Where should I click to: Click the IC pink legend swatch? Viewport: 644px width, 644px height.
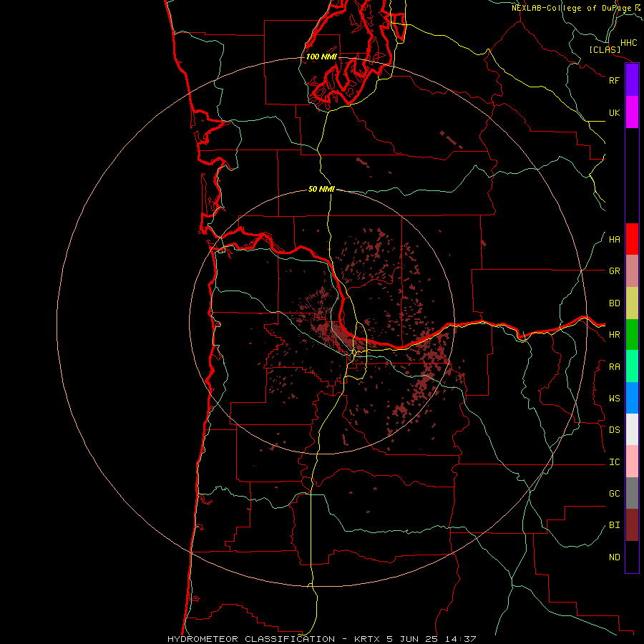(x=632, y=462)
